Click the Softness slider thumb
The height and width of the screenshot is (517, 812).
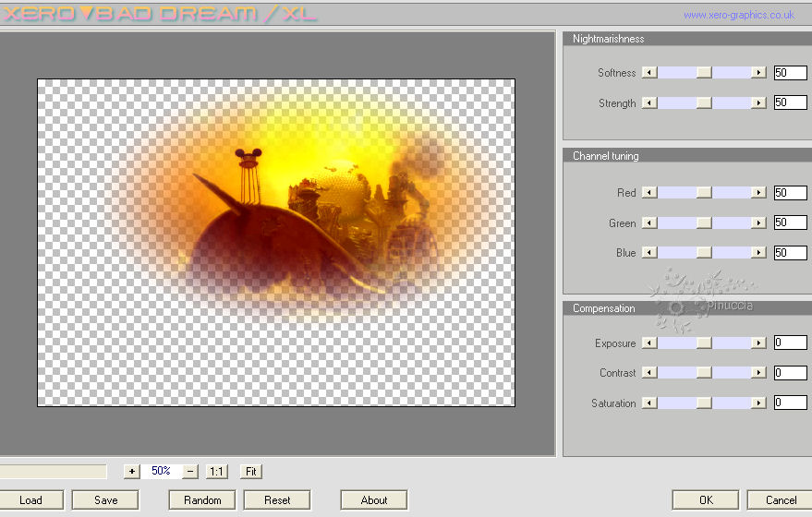tap(704, 72)
